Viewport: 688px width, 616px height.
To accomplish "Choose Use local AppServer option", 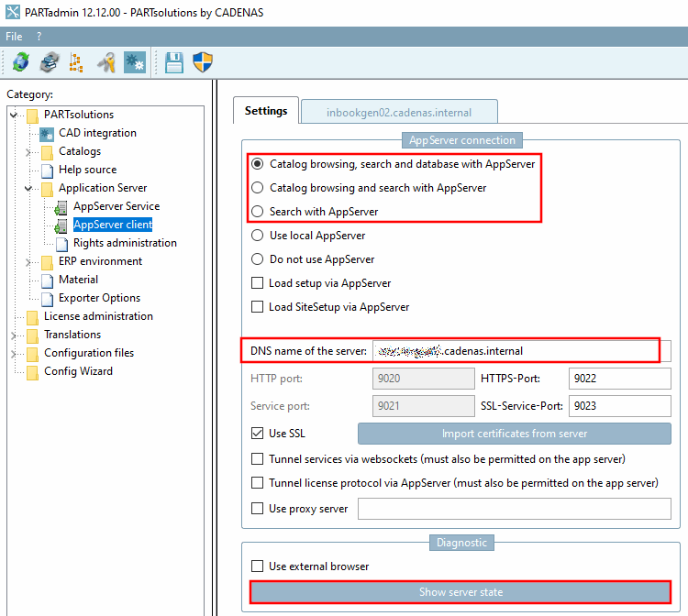I will [258, 236].
